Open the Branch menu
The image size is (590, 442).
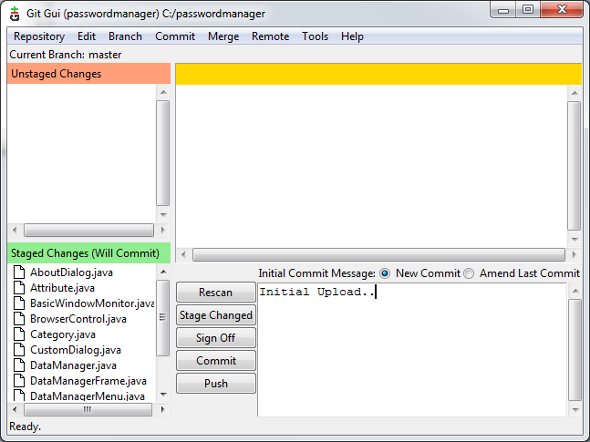tap(125, 36)
